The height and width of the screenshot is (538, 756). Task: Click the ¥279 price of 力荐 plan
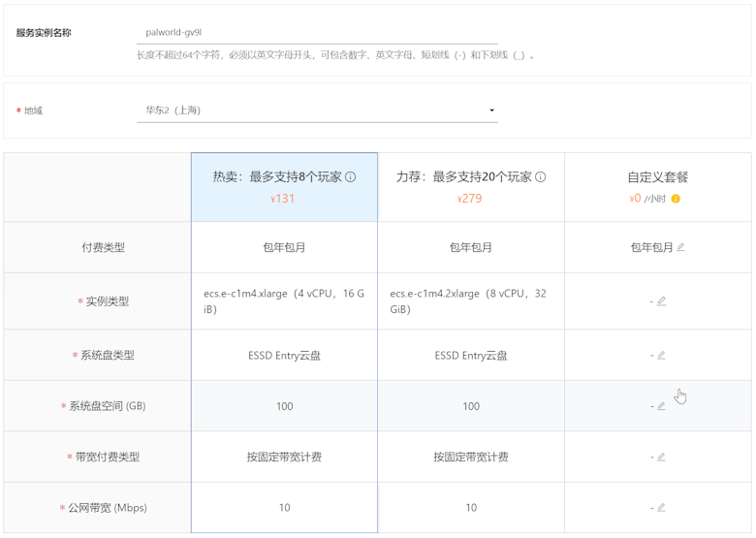(x=470, y=199)
